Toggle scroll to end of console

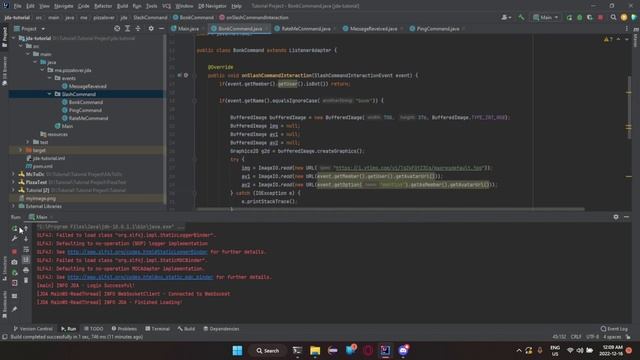(x=26, y=260)
